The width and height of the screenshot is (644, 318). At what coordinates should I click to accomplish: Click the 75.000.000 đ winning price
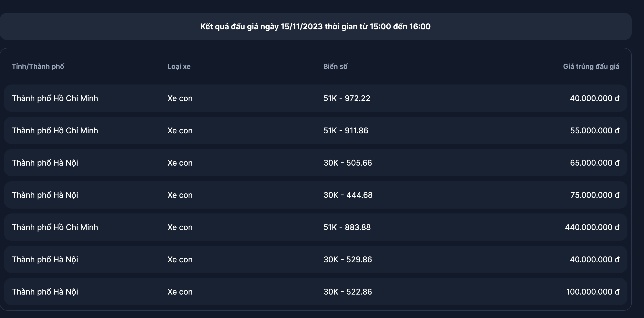tap(595, 195)
